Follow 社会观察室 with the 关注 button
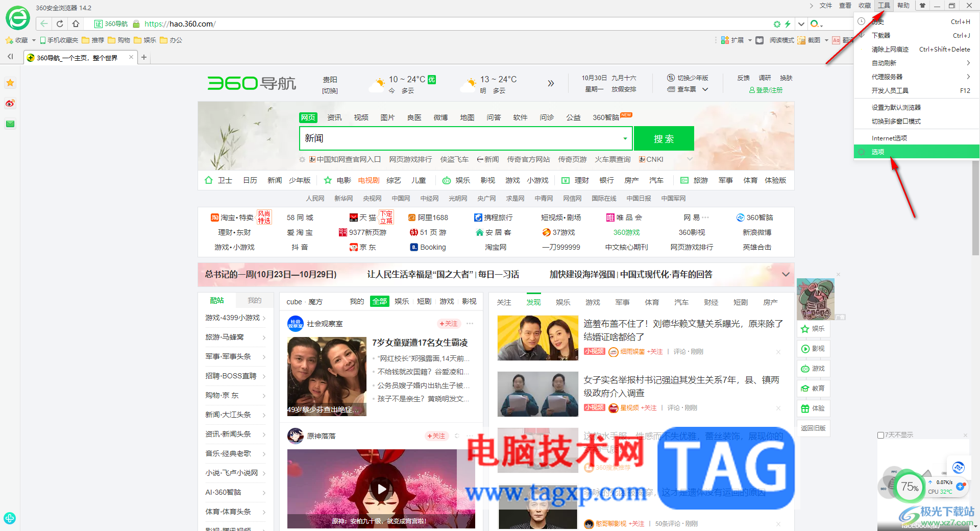The height and width of the screenshot is (531, 980). 449,324
